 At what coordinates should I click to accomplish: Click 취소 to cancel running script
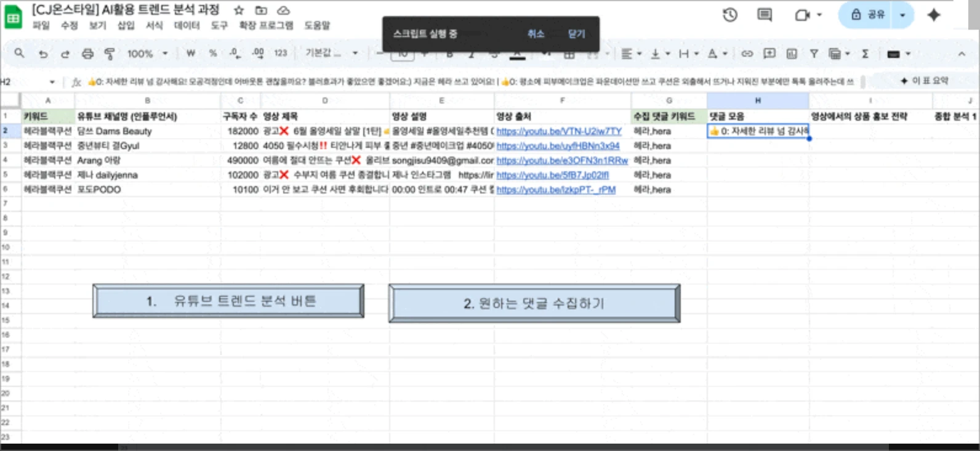(536, 34)
